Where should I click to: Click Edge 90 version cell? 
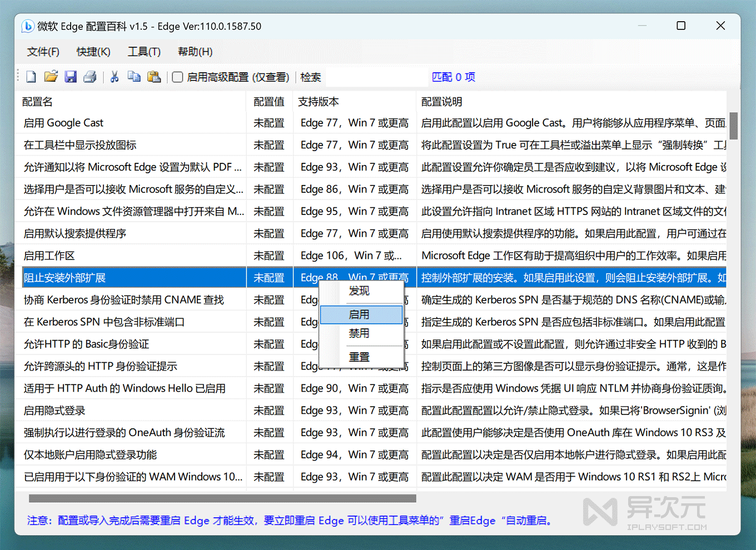[x=354, y=388]
